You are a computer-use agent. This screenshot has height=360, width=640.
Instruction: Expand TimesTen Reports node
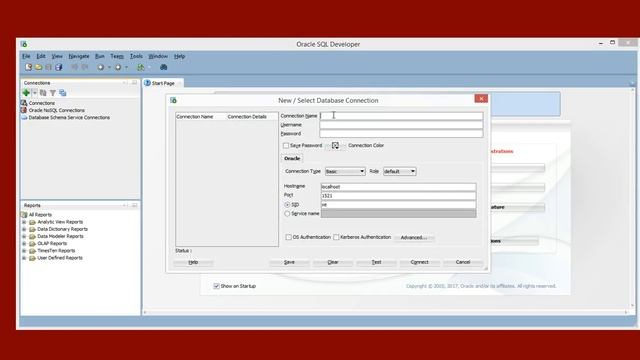(x=24, y=251)
